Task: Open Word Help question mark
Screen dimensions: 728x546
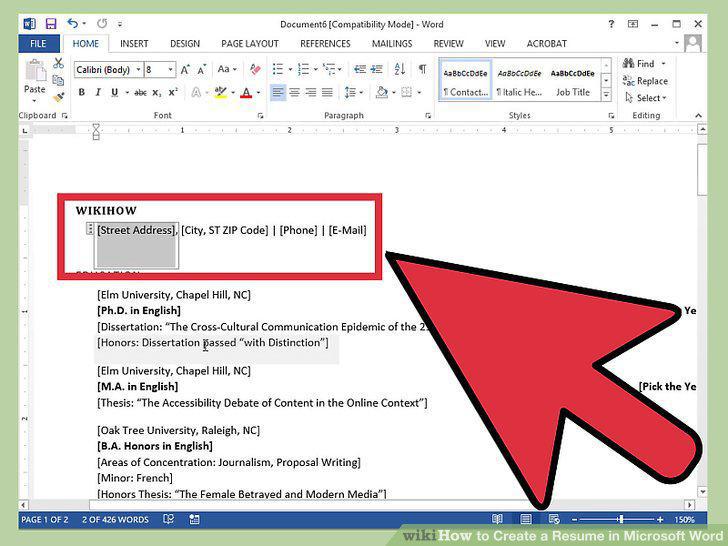Action: click(611, 24)
